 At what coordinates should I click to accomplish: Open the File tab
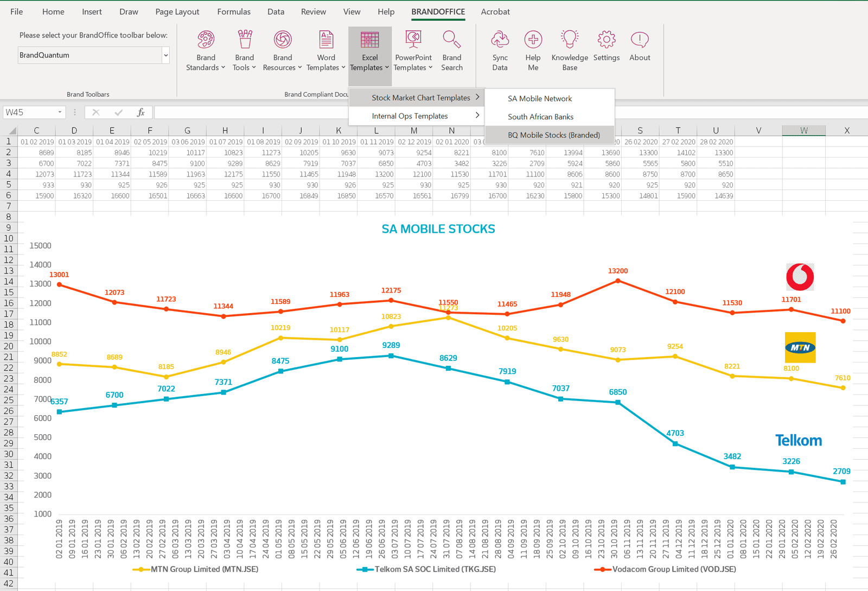[x=17, y=11]
